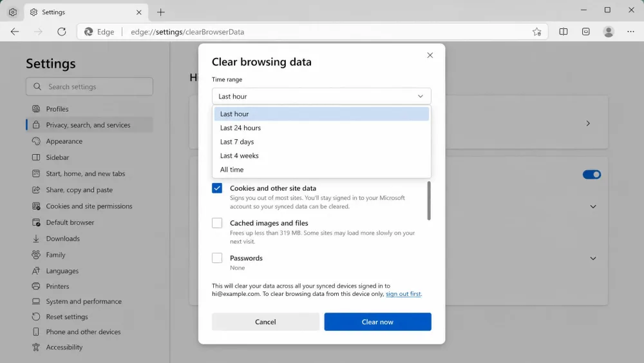This screenshot has width=644, height=363.
Task: Open the Time range dropdown
Action: (321, 96)
